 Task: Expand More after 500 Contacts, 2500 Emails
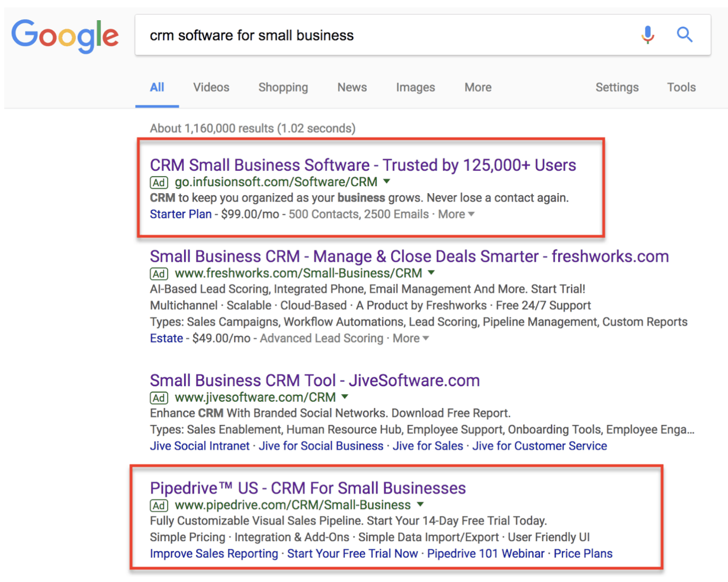pyautogui.click(x=456, y=214)
